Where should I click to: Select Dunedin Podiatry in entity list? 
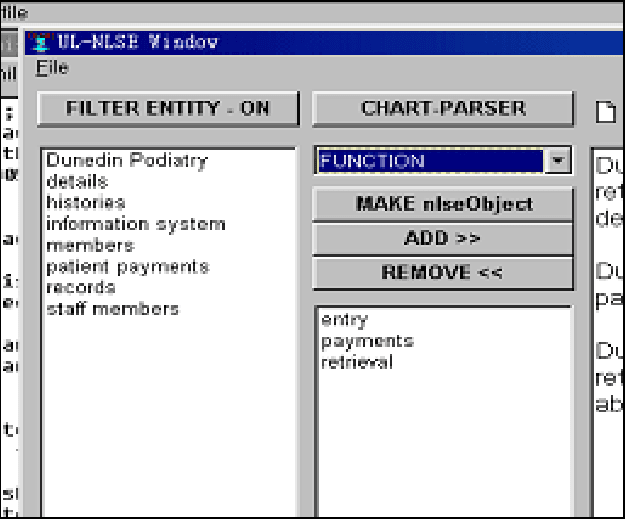pyautogui.click(x=127, y=160)
